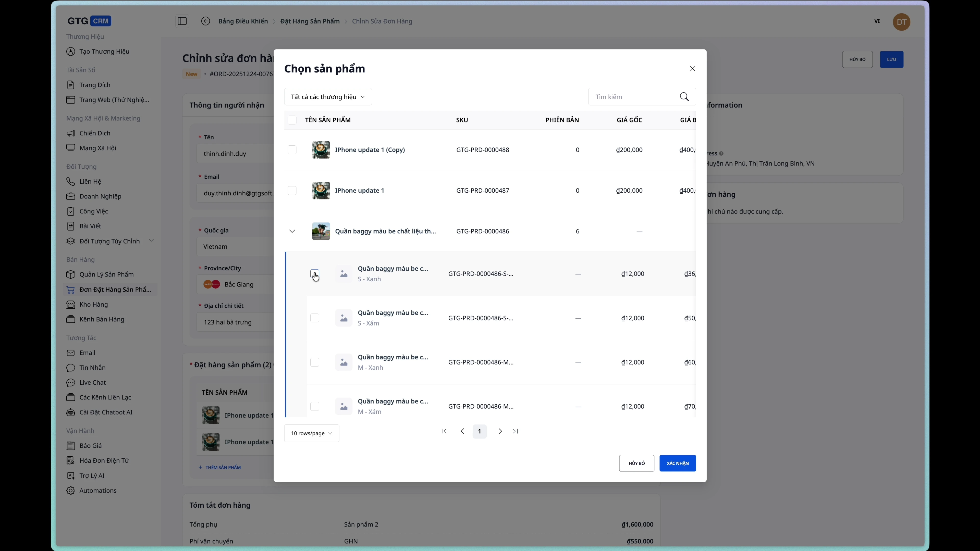Open Quản Lý Sản Phẩm in sidebar
Screen dimensions: 980x551
(106, 274)
